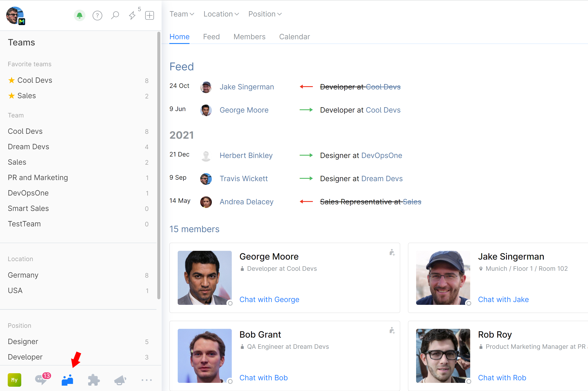
Task: Toggle the star next to the Sales favorite team
Action: (11, 96)
